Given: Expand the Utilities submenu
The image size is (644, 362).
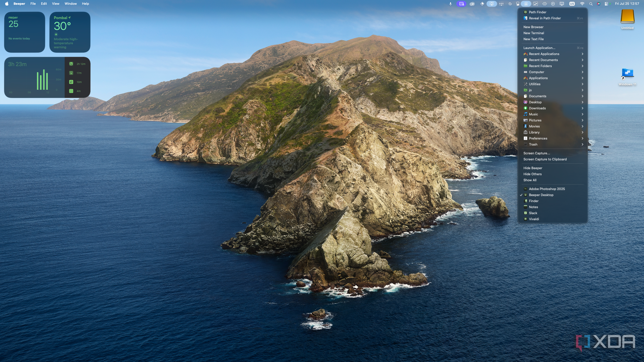Looking at the screenshot, I should tap(552, 84).
